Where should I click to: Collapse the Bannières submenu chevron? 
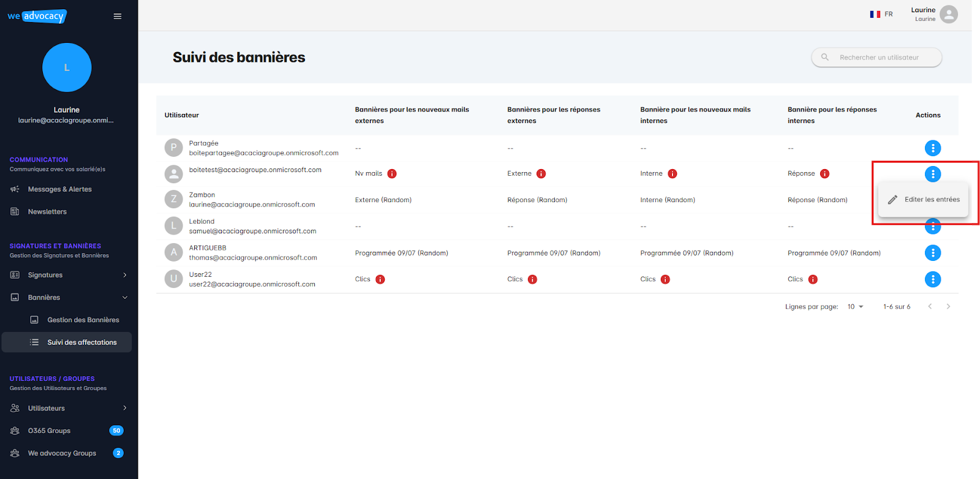coord(125,298)
